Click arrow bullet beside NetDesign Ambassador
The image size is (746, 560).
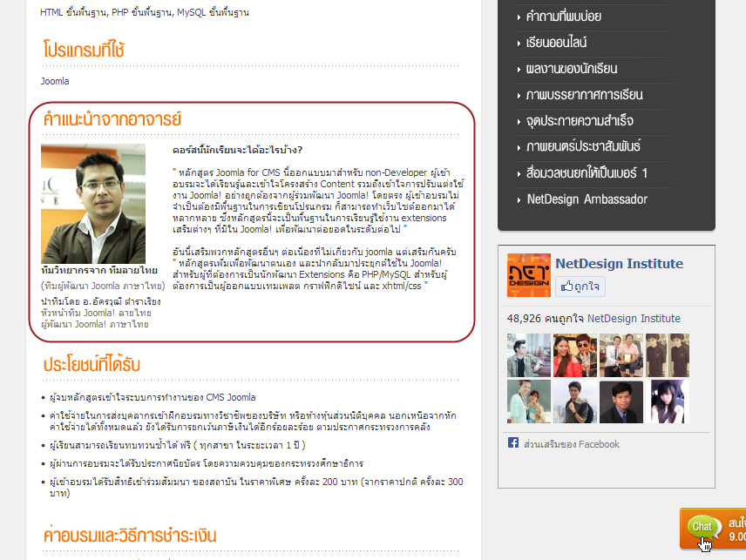[x=519, y=200]
